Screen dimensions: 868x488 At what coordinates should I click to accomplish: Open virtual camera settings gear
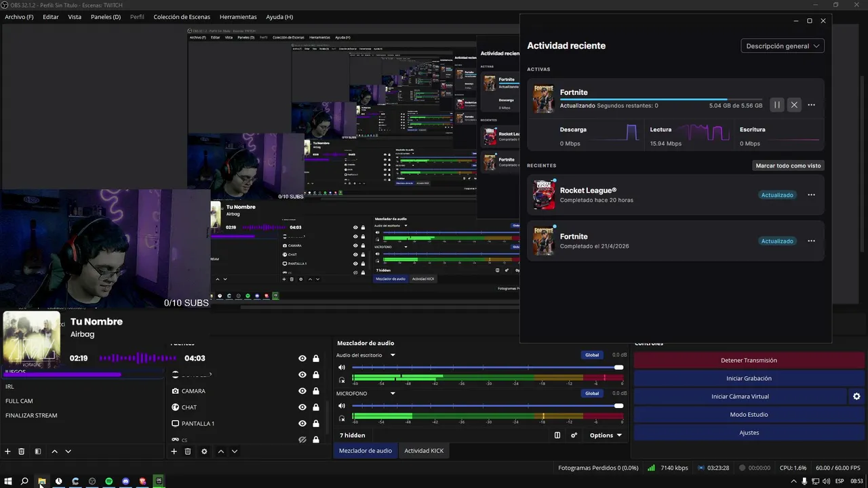pos(856,396)
